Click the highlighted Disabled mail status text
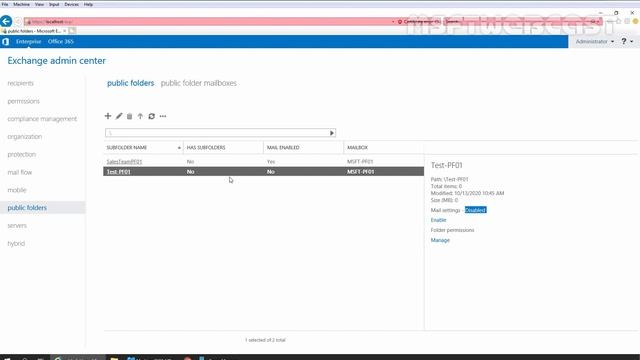Viewport: 640px width, 360px height. [x=475, y=210]
